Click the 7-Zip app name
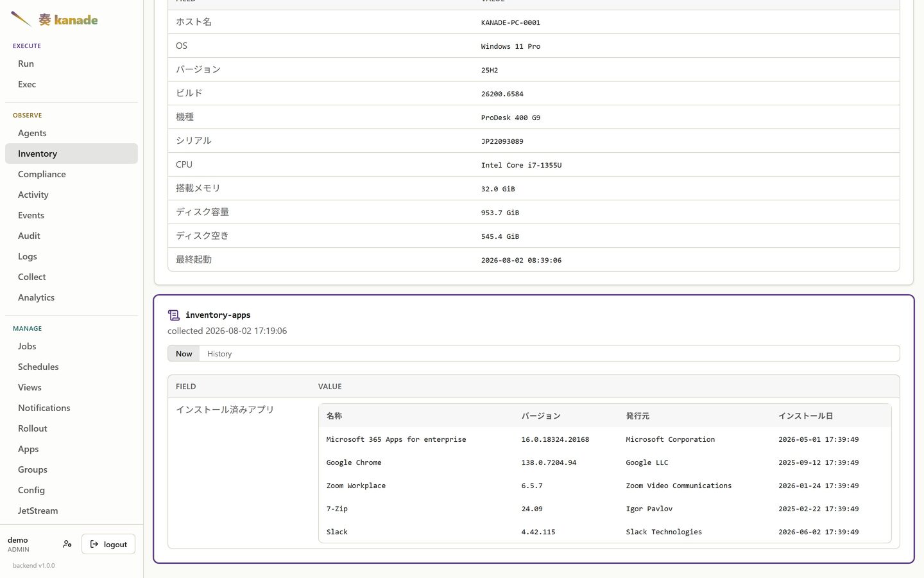Screen dimensions: 924x578 click(x=337, y=509)
